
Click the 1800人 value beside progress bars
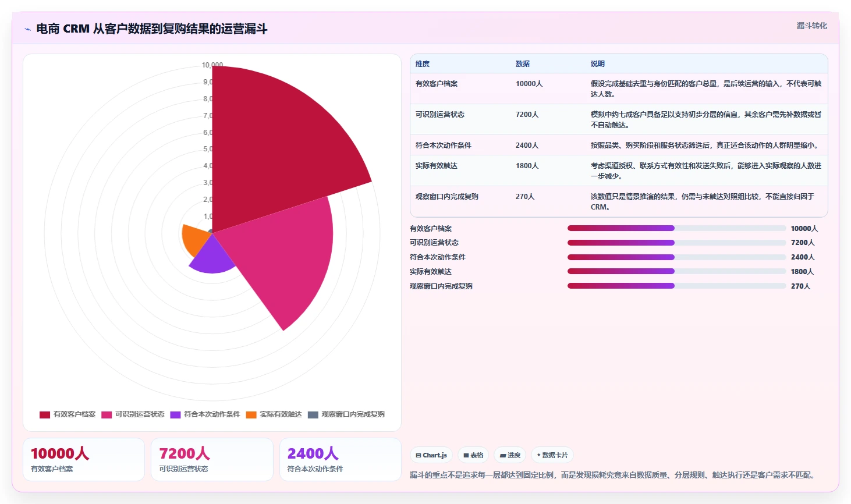point(802,272)
